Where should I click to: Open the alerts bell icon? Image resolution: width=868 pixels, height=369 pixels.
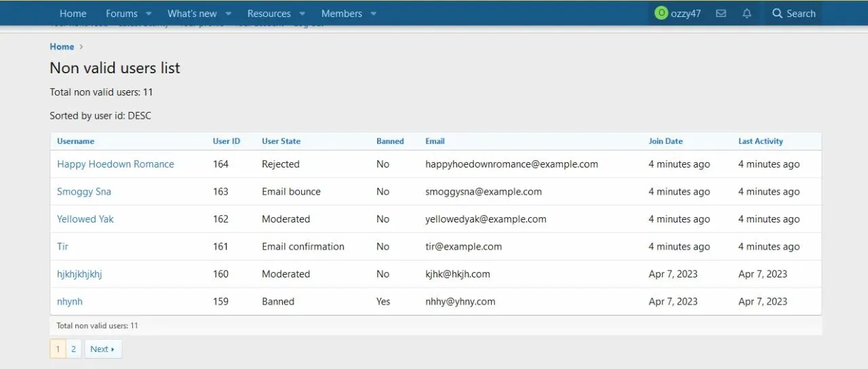747,14
